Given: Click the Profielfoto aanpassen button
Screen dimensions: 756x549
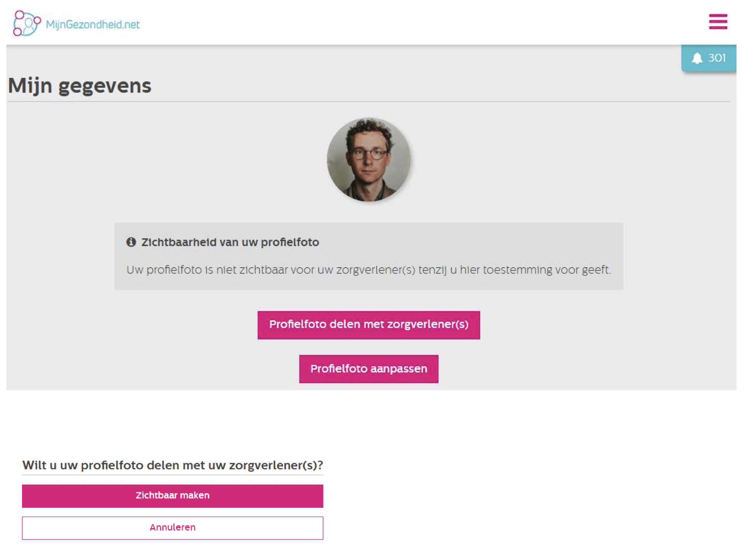Looking at the screenshot, I should [x=368, y=369].
